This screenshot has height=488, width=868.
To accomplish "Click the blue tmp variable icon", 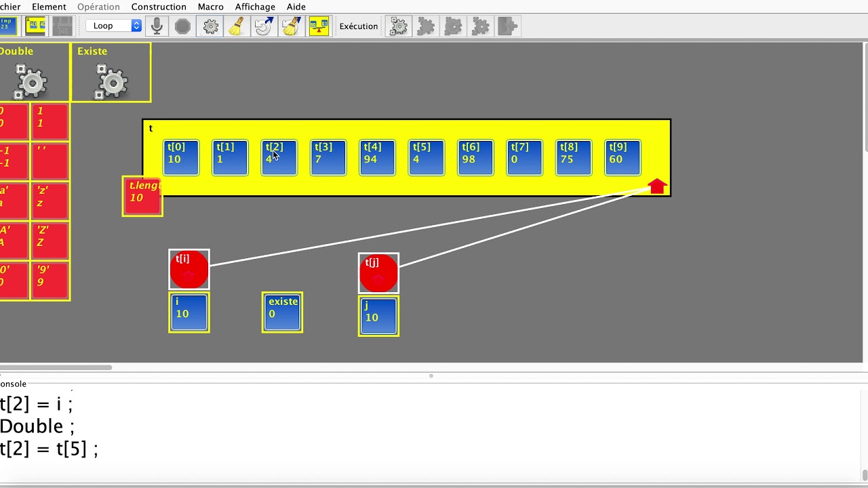I will click(8, 26).
